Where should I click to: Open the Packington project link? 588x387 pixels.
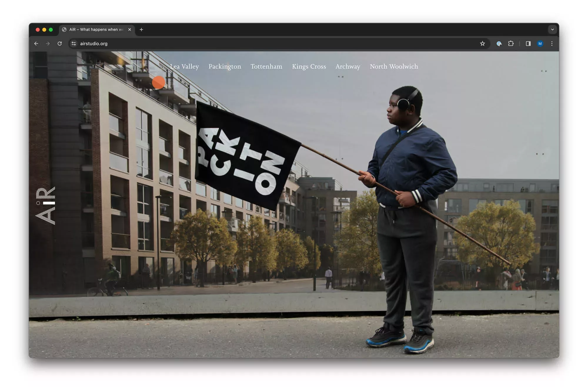click(x=225, y=67)
